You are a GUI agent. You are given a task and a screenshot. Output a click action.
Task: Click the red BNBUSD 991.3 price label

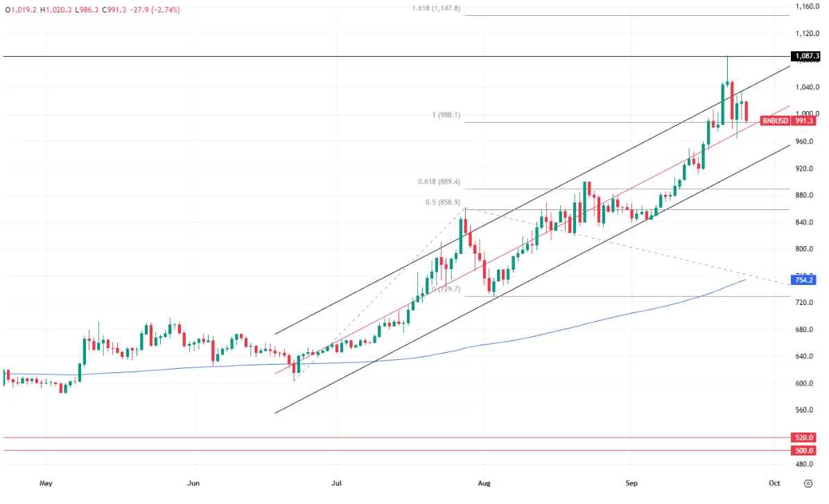click(x=789, y=121)
